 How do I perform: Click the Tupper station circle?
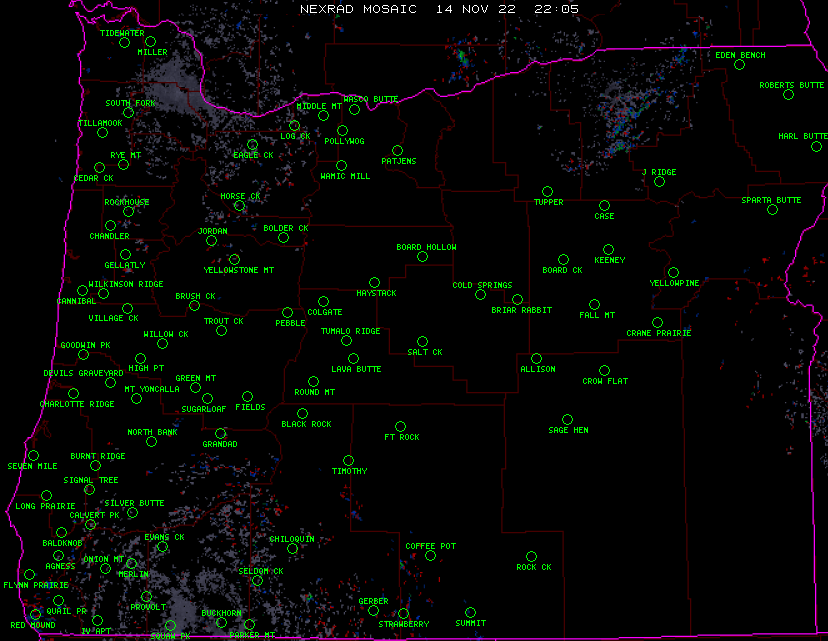pyautogui.click(x=547, y=191)
